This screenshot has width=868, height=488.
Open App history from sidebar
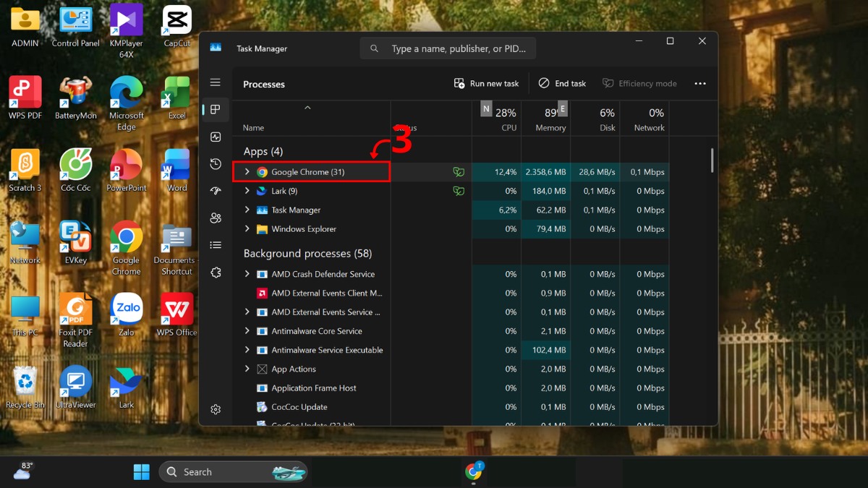pyautogui.click(x=216, y=164)
